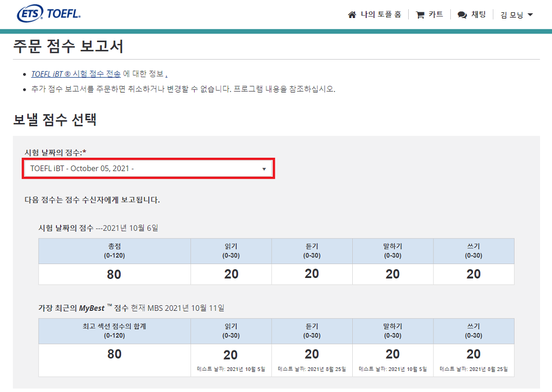Click the MyBest 점수 현재 MBS line
The height and width of the screenshot is (392, 552).
coord(131,308)
